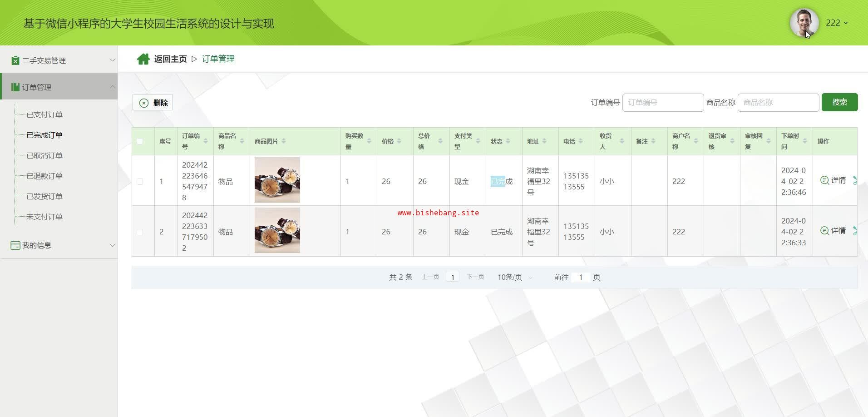Viewport: 868px width, 417px height.
Task: Toggle the select-all header checkbox
Action: pos(140,141)
